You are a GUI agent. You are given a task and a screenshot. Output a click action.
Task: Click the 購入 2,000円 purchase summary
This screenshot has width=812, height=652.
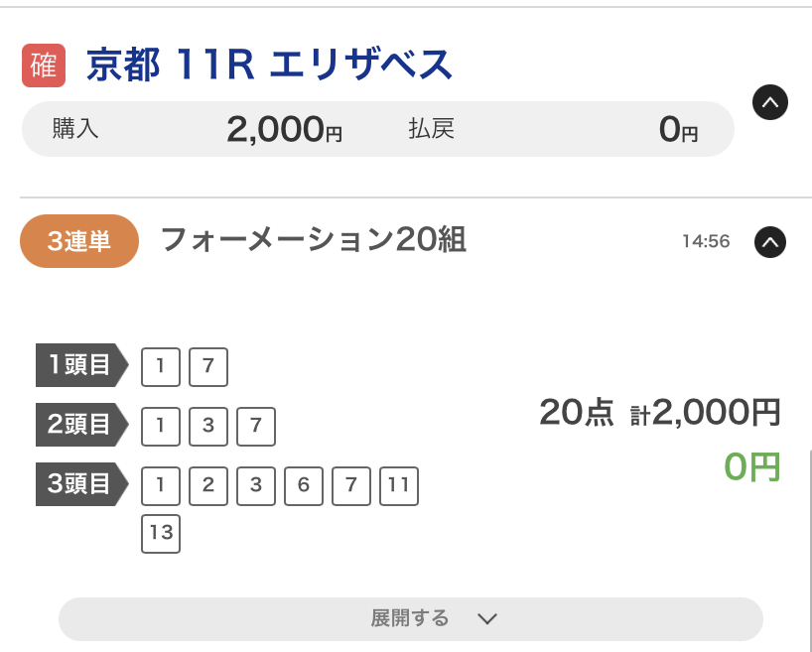click(x=199, y=129)
